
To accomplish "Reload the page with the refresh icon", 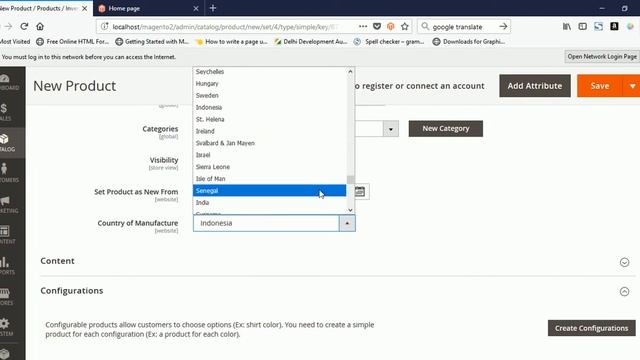I will coord(24,27).
